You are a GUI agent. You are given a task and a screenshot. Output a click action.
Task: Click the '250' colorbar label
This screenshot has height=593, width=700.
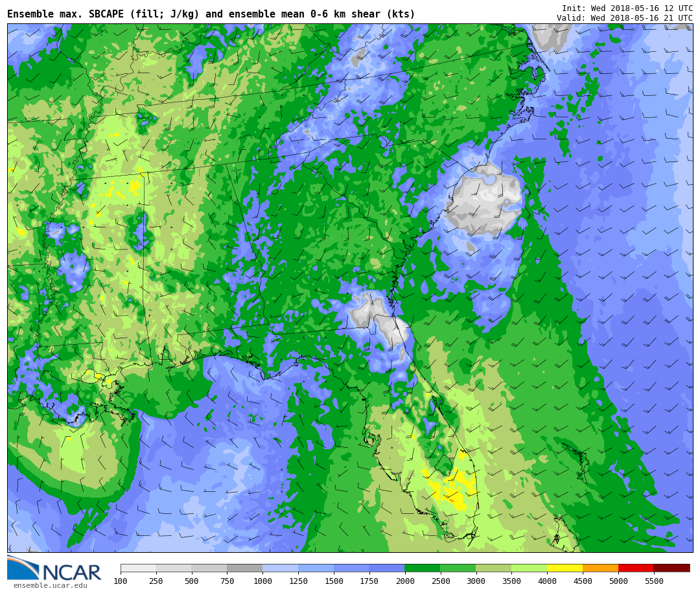[x=156, y=581]
